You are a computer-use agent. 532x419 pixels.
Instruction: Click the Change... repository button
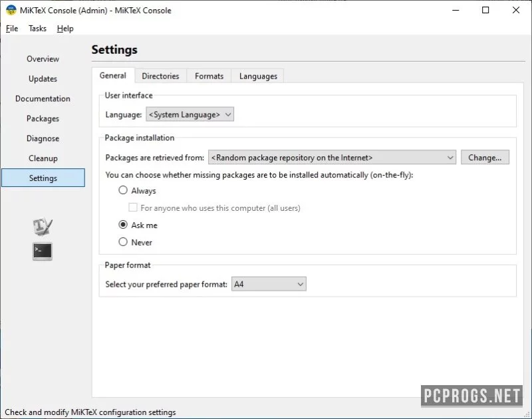coord(485,158)
